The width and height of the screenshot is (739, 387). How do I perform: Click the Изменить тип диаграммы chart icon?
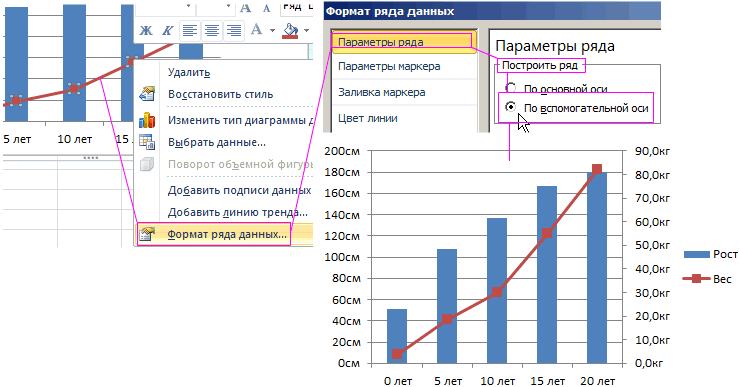pyautogui.click(x=147, y=120)
